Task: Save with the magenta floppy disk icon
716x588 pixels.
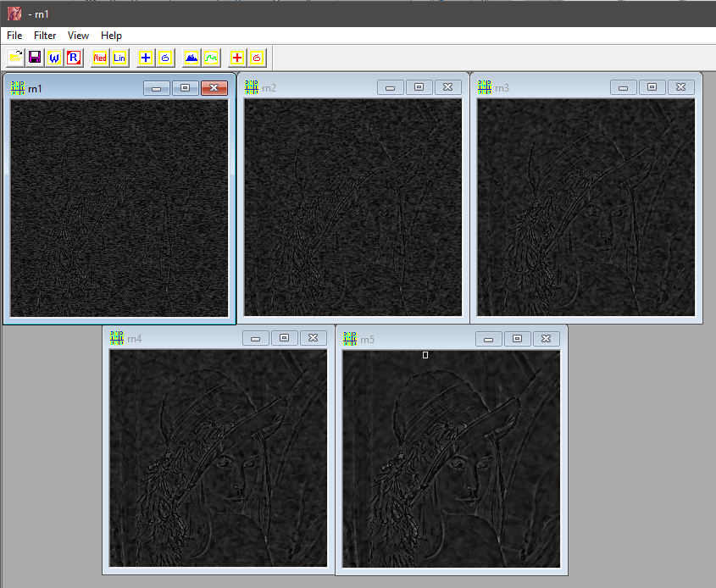Action: [x=35, y=58]
